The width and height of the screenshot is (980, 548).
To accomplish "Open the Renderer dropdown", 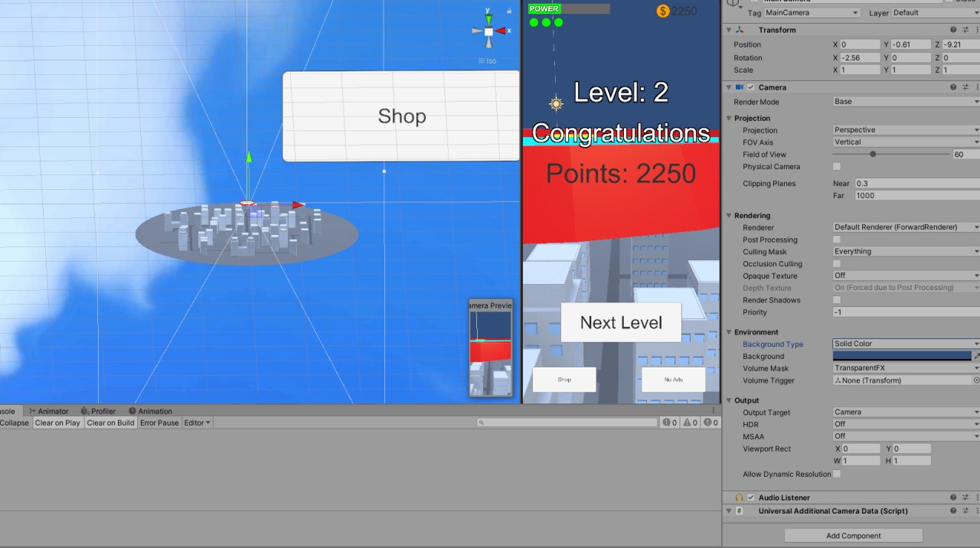I will 906,227.
